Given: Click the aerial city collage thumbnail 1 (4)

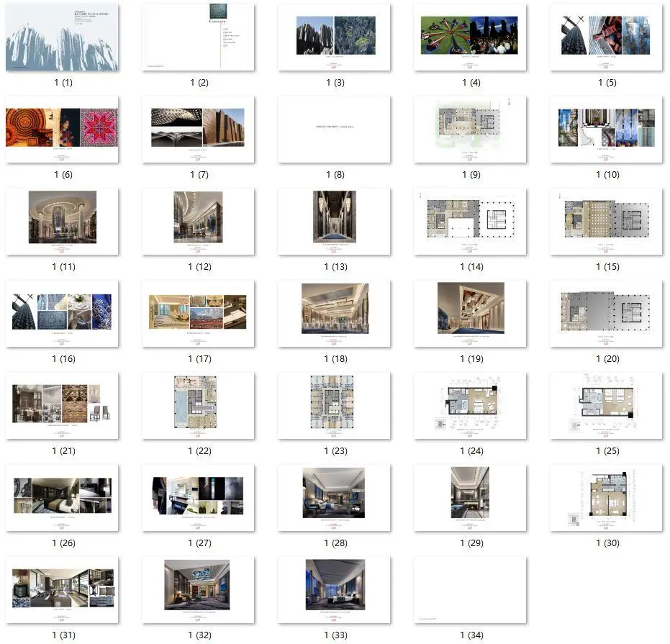Looking at the screenshot, I should coord(469,37).
